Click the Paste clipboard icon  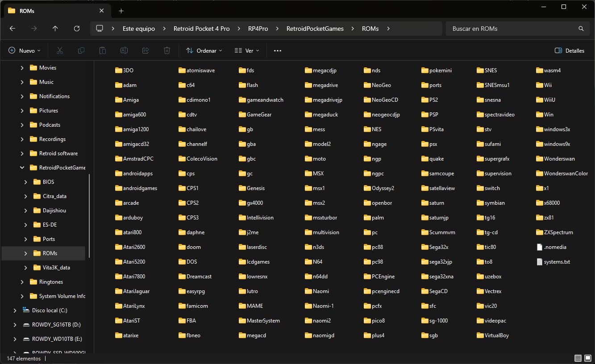tap(103, 51)
